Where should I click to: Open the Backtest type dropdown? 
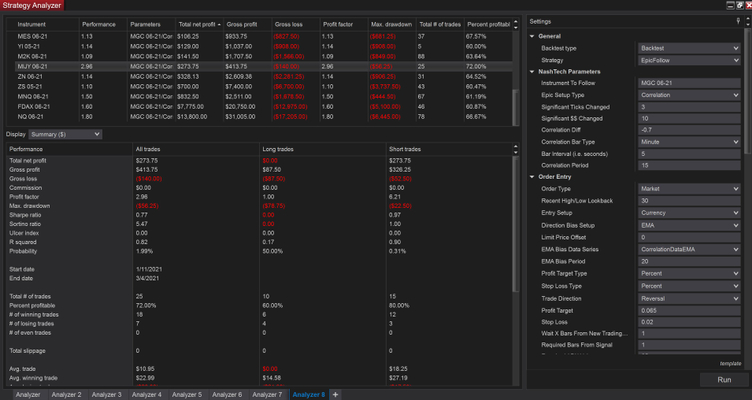(688, 48)
